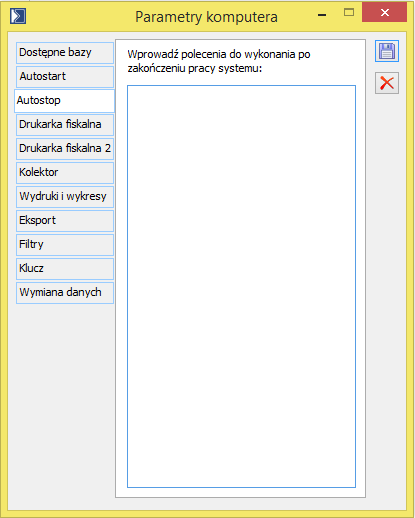Select the Filtry tab
415x518 pixels.
[x=65, y=245]
